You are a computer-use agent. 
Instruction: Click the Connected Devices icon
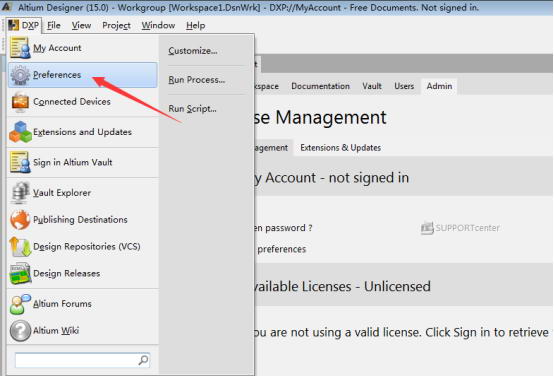pos(20,102)
